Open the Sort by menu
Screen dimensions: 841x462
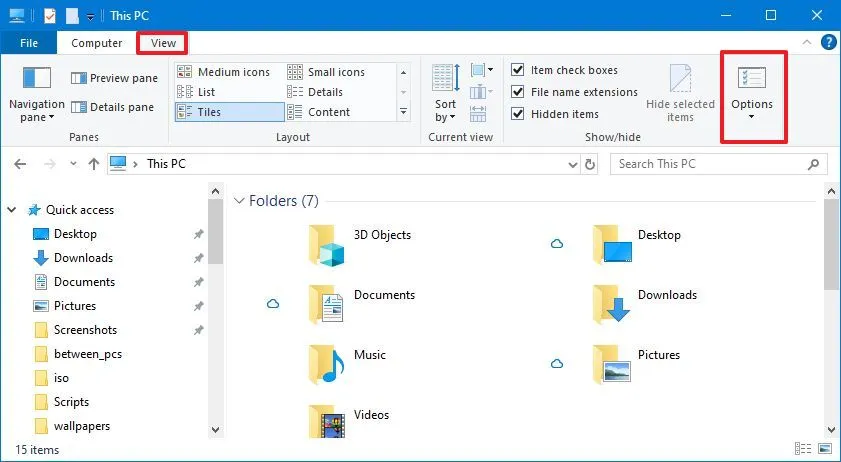446,93
